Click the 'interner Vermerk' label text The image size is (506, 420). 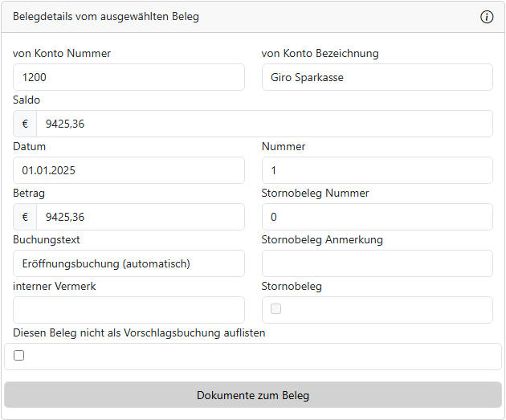pos(55,286)
